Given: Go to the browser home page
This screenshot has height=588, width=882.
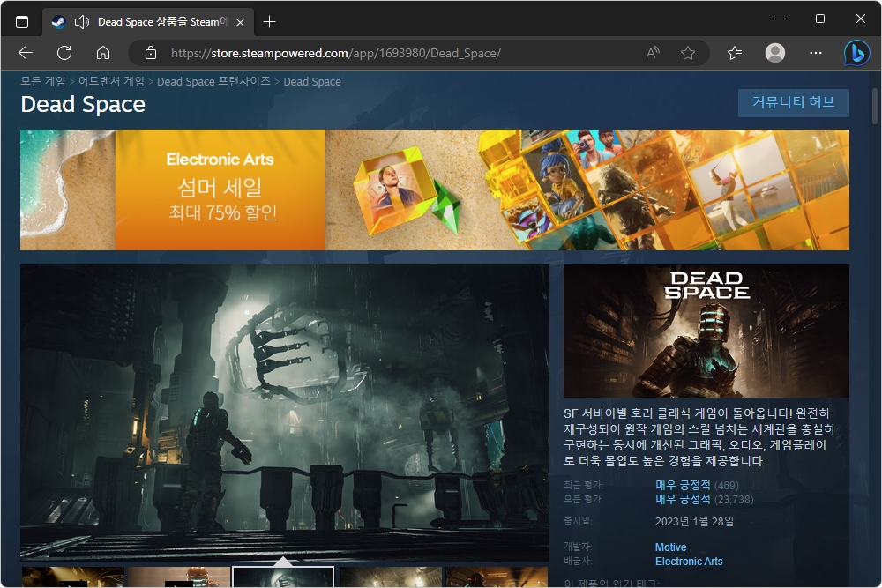Looking at the screenshot, I should pyautogui.click(x=103, y=53).
